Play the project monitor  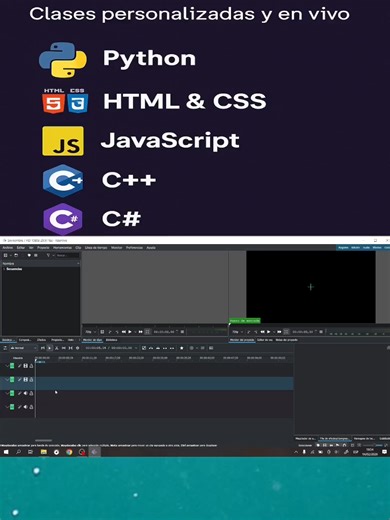click(269, 332)
